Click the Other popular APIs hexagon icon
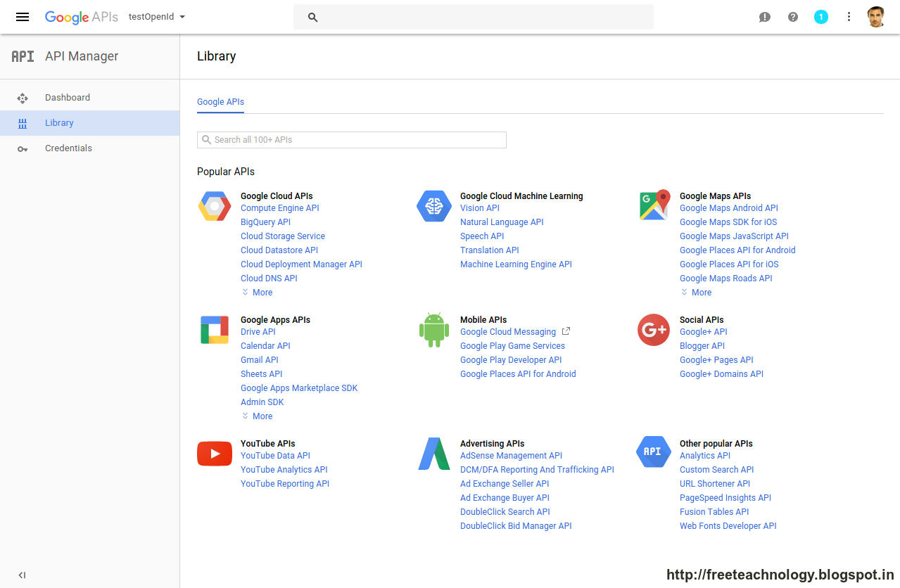Viewport: 900px width, 588px height. click(653, 452)
